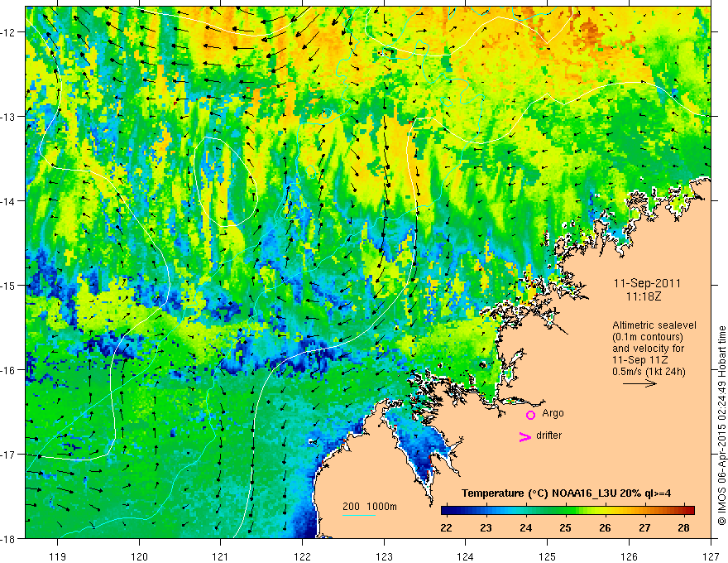
Task: Click colorbar tick label 24
Action: coord(525,527)
